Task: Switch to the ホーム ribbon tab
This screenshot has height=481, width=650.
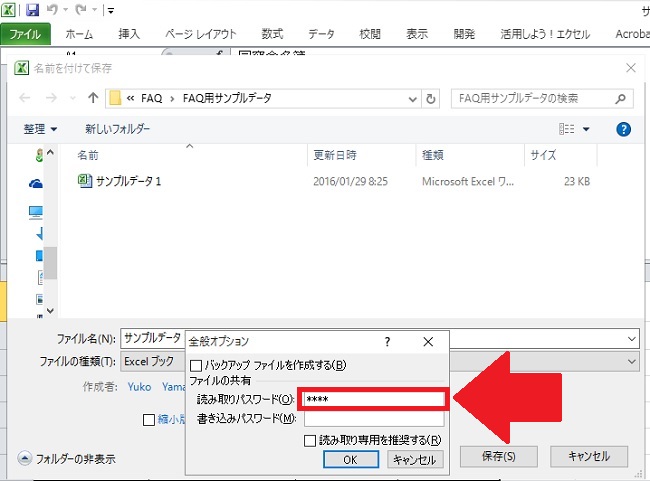Action: [79, 34]
